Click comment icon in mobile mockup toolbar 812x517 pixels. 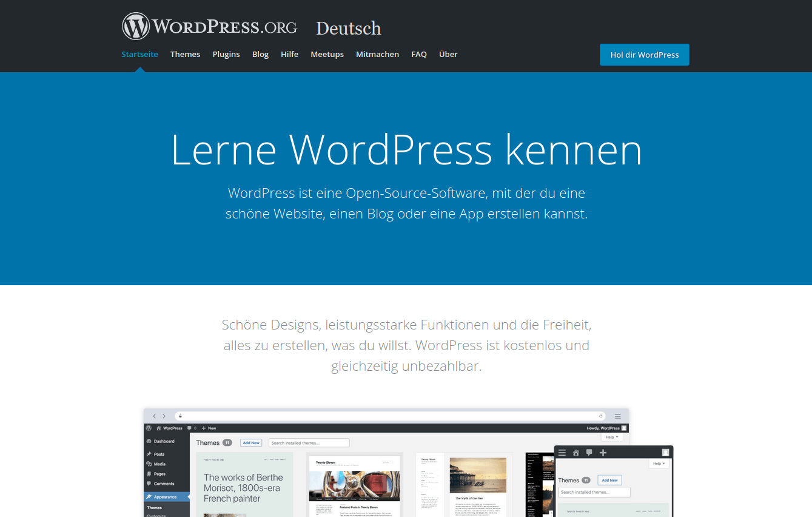[589, 453]
